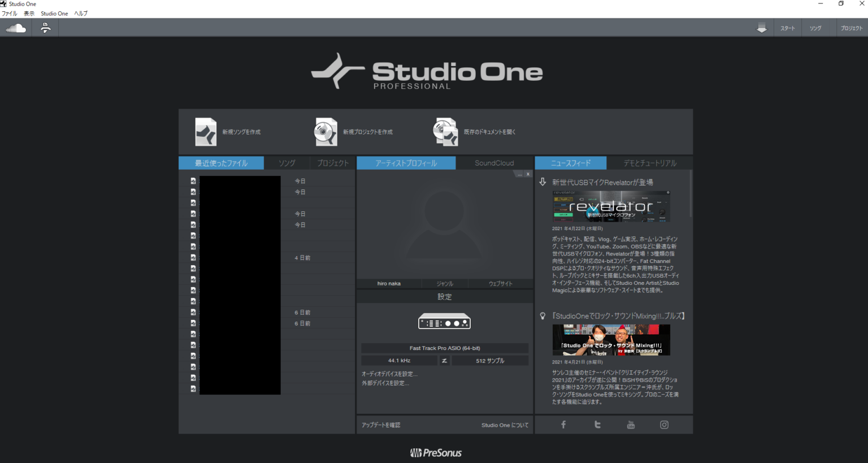Open PreSonus Facebook page icon
The image size is (868, 463).
click(563, 424)
